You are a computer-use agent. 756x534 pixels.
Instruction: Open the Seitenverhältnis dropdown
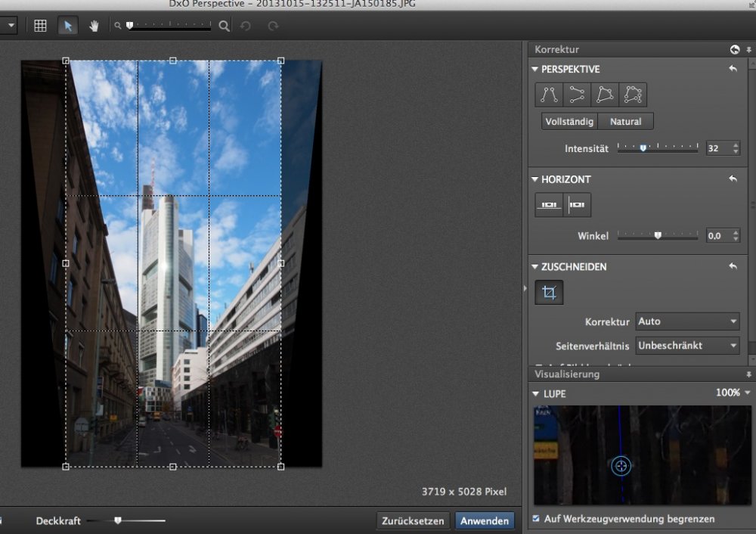[687, 346]
